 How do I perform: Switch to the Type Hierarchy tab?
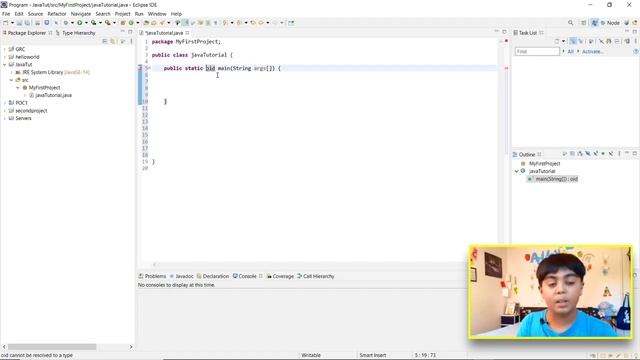point(78,33)
